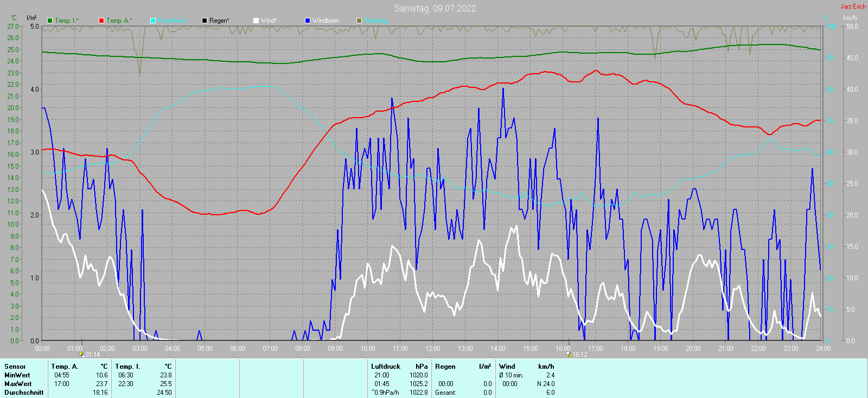The height and width of the screenshot is (398, 868).
Task: Click the white Wind legend swatch
Action: coord(256,21)
